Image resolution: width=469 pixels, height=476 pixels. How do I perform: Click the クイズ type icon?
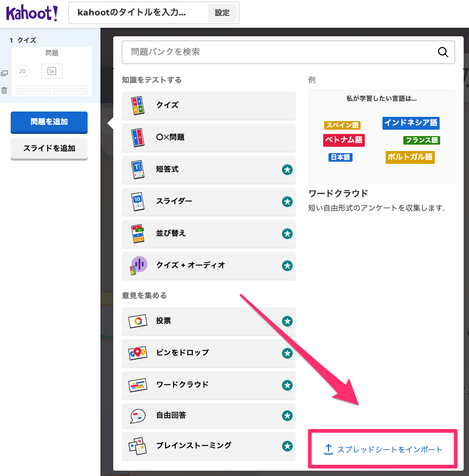tap(138, 105)
